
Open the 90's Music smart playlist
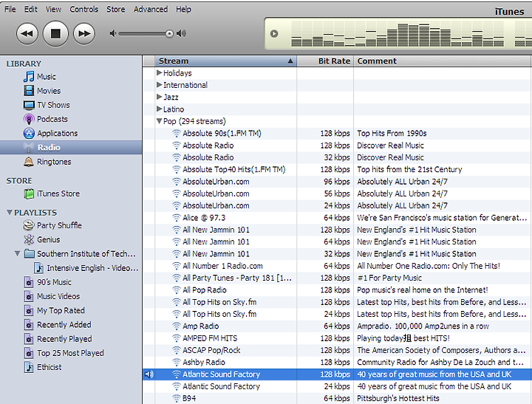(x=54, y=282)
